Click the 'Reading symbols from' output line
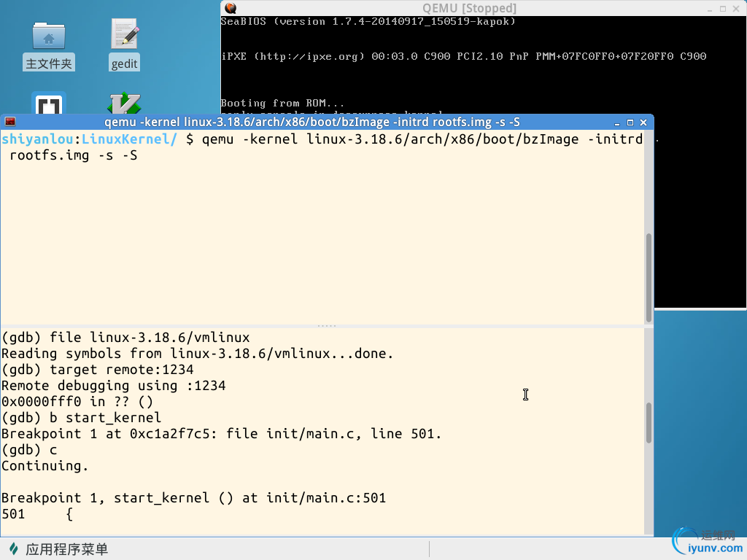747x560 pixels. 198,354
